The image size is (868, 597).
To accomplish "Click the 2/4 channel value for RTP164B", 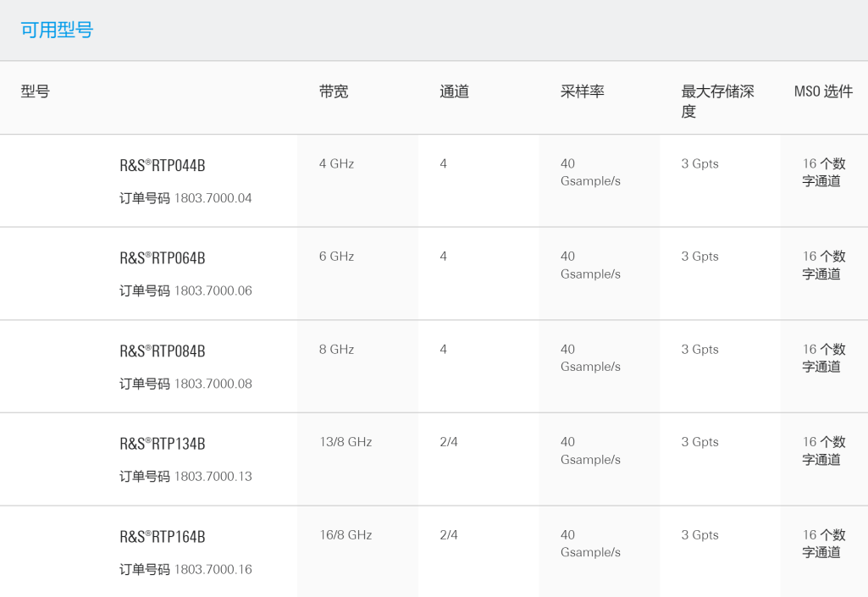I will pos(449,535).
